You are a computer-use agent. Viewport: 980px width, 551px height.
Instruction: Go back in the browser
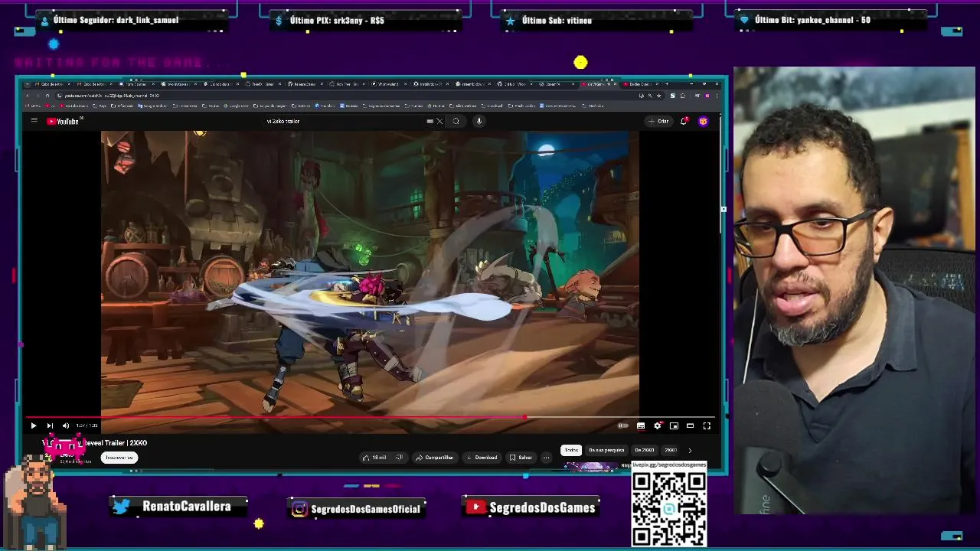[x=28, y=96]
